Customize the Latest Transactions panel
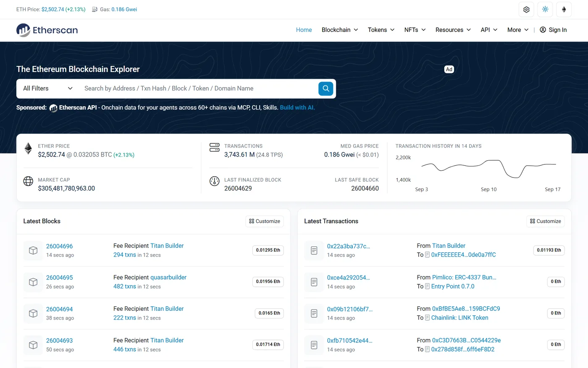This screenshot has width=588, height=368. point(546,221)
